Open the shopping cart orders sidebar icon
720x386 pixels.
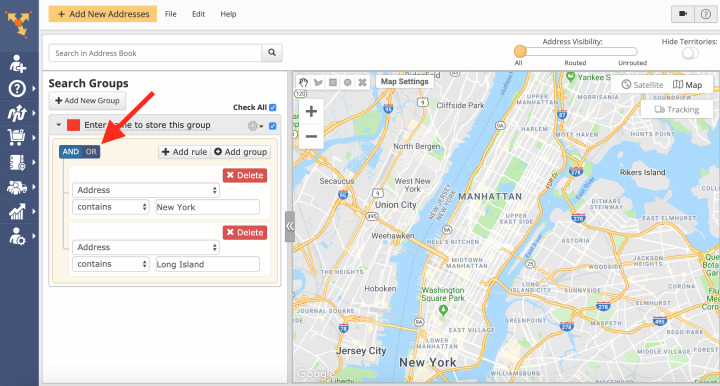click(x=17, y=137)
